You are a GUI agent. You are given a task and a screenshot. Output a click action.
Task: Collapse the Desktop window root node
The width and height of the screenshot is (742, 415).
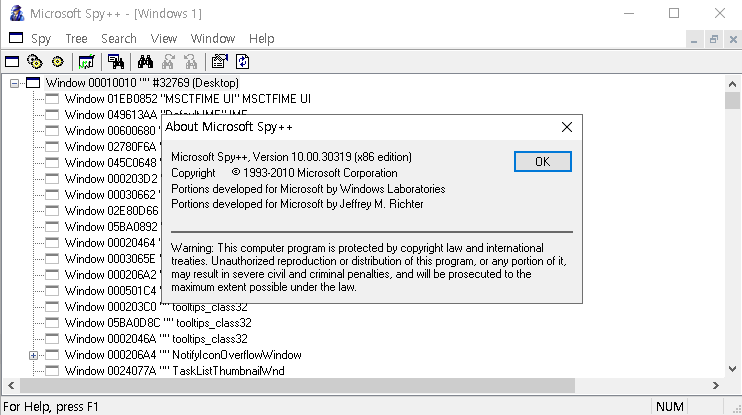coord(15,83)
